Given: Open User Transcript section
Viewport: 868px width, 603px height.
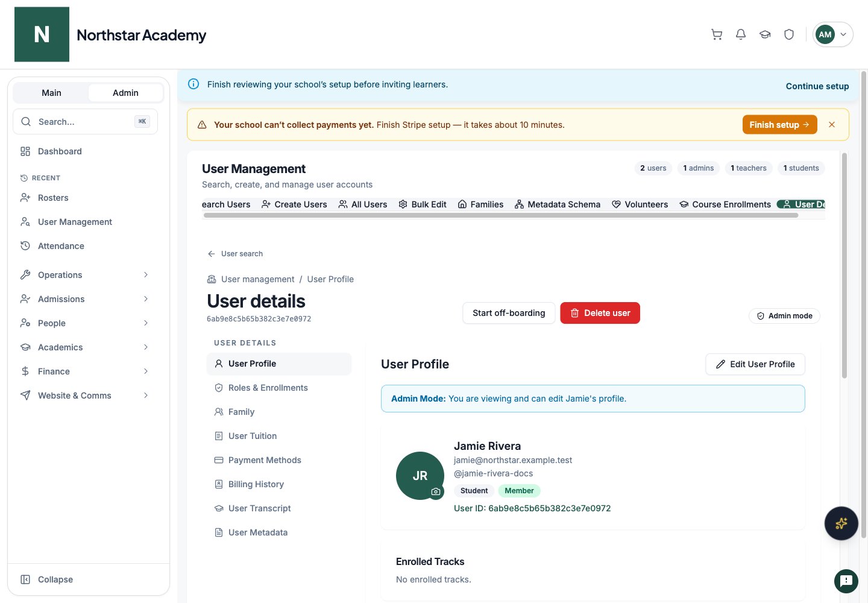Looking at the screenshot, I should [279, 508].
